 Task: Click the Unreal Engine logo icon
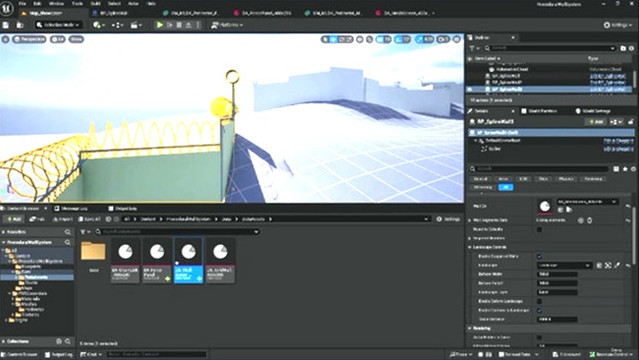point(7,8)
